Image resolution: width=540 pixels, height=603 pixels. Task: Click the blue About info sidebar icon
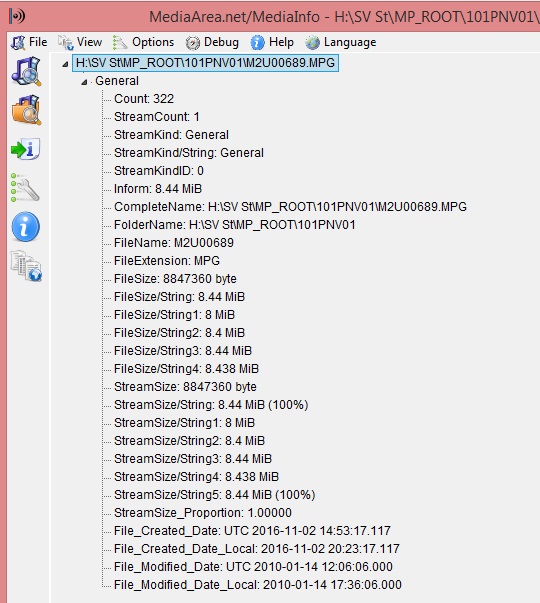tap(25, 227)
